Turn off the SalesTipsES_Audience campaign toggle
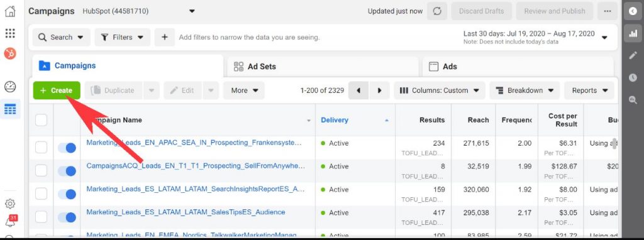 point(67,217)
